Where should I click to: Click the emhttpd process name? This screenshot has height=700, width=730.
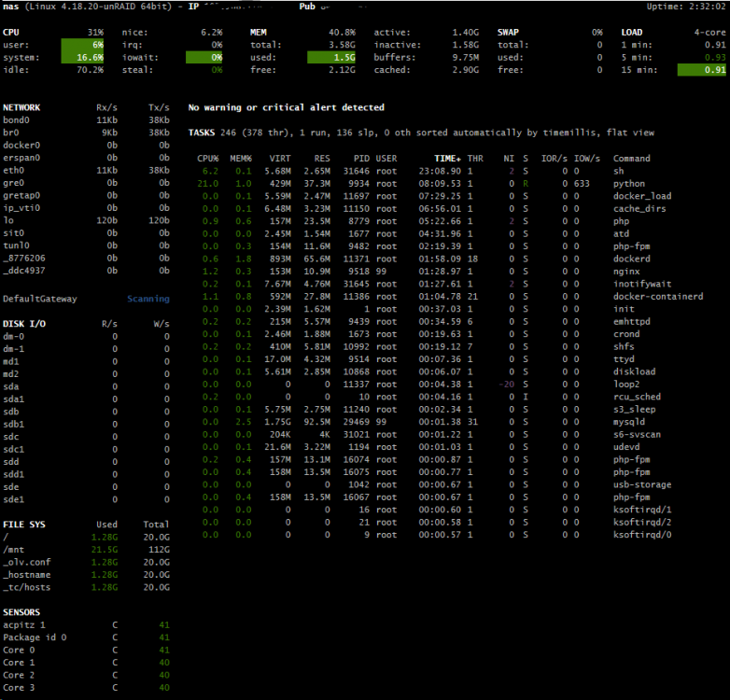coord(632,322)
